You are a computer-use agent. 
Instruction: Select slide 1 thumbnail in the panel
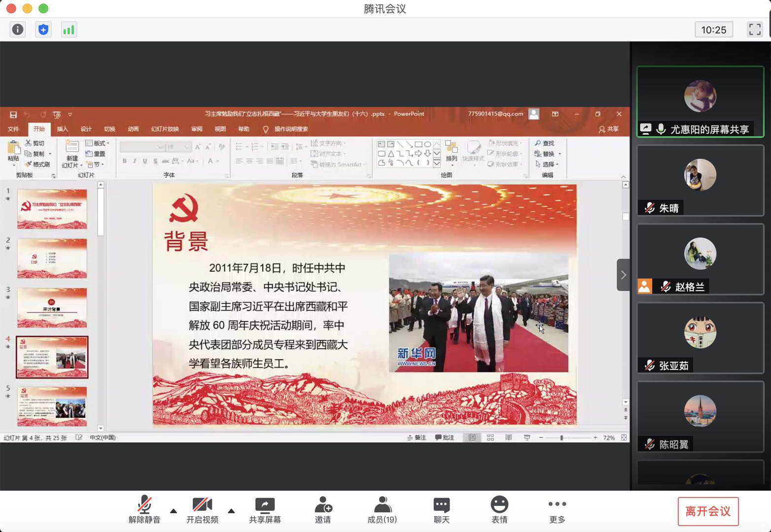tap(52, 209)
